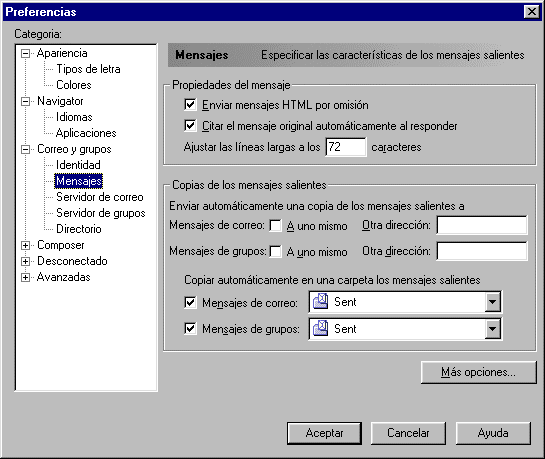This screenshot has width=545, height=459.
Task: Expand the Composer category
Action: coord(25,245)
